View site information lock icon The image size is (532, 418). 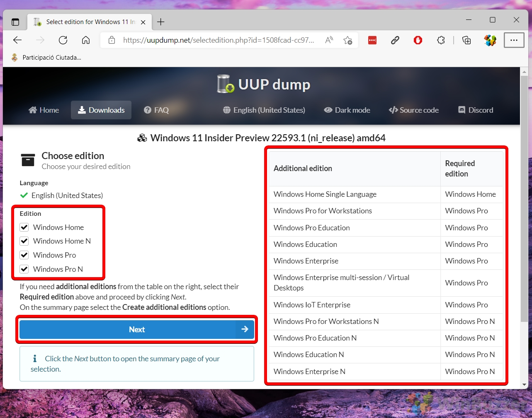pyautogui.click(x=112, y=40)
